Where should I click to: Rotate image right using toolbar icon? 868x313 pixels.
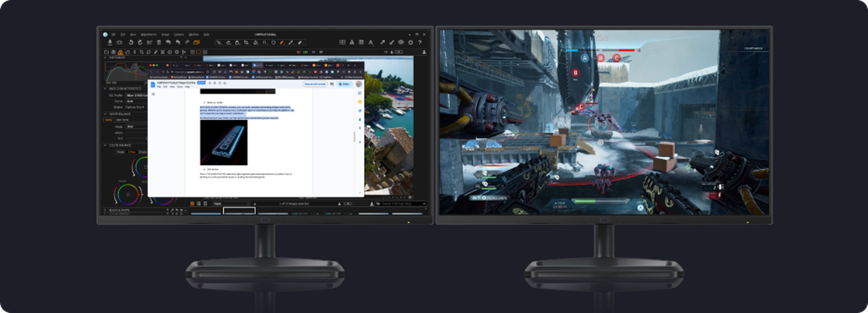(140, 42)
